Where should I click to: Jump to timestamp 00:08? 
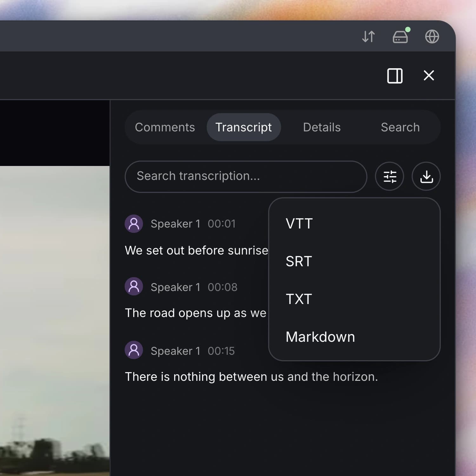222,287
